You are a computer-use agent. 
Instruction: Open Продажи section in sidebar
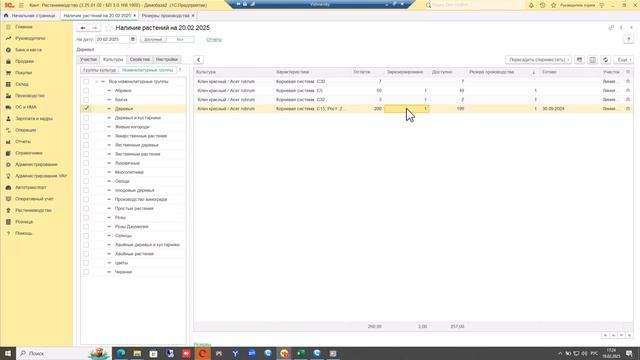[24, 61]
